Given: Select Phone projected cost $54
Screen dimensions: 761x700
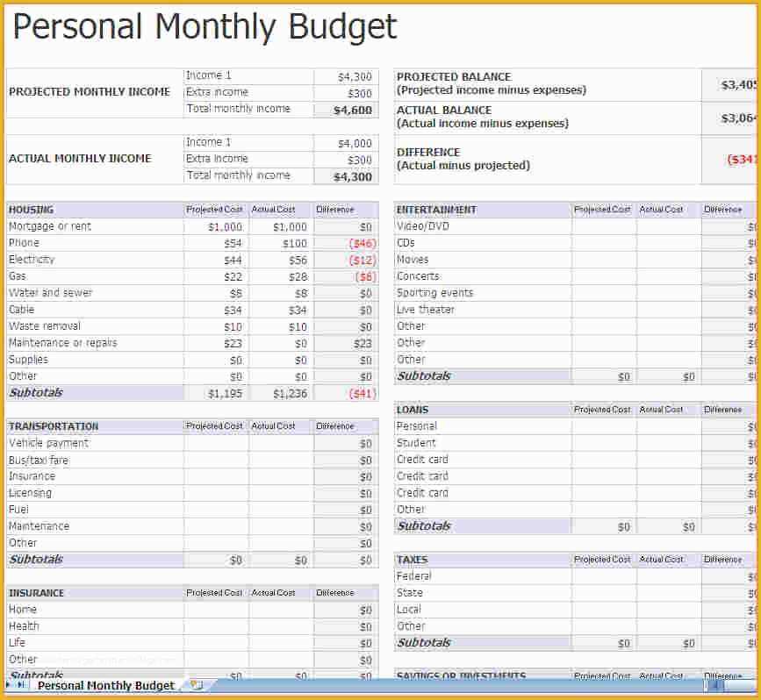Looking at the screenshot, I should (216, 243).
